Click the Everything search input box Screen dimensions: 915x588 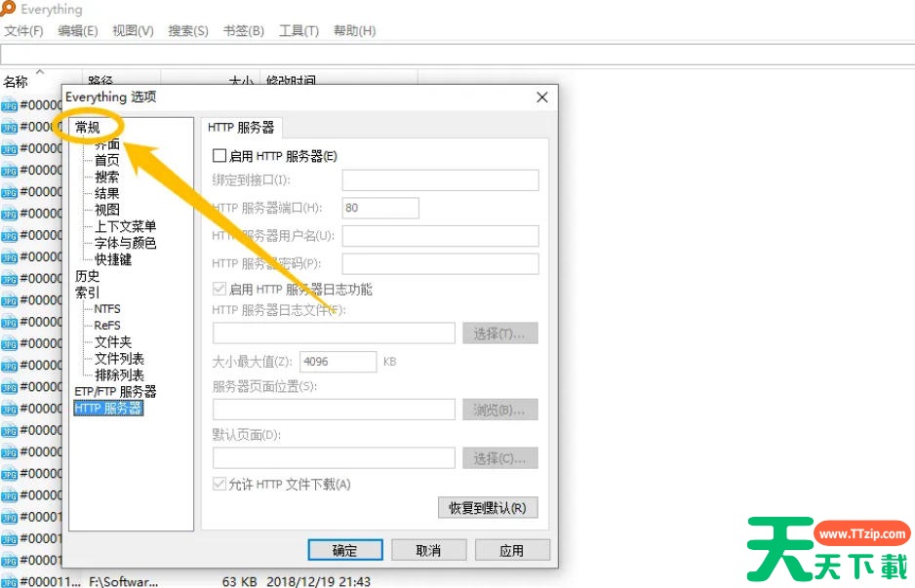click(457, 55)
